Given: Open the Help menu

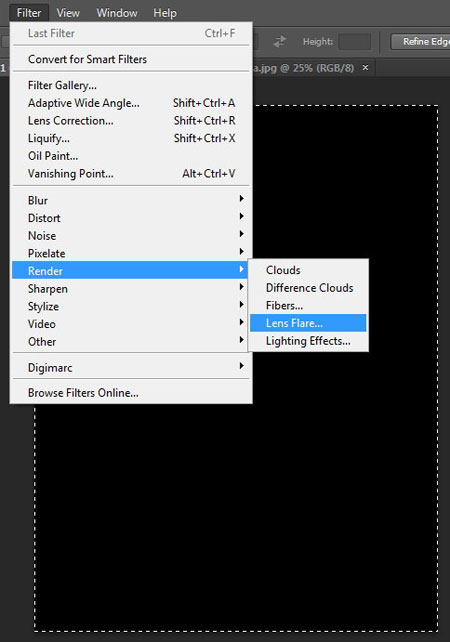Looking at the screenshot, I should point(165,13).
